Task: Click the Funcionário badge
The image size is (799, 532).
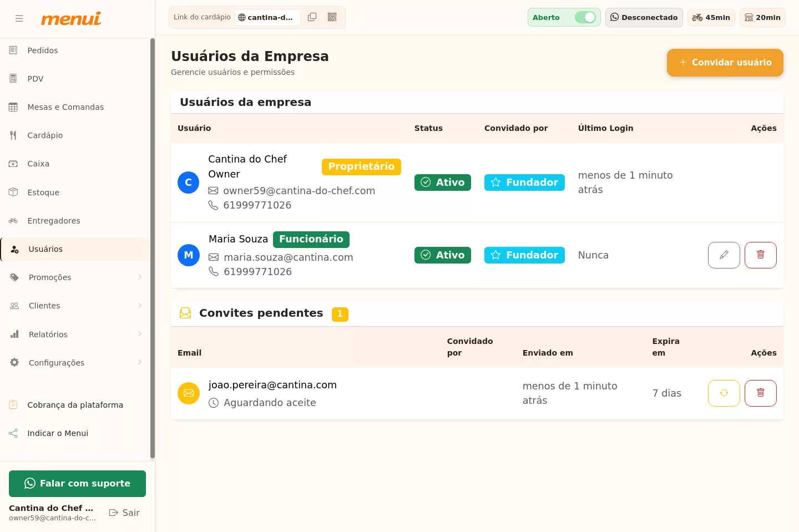Action: click(x=311, y=239)
